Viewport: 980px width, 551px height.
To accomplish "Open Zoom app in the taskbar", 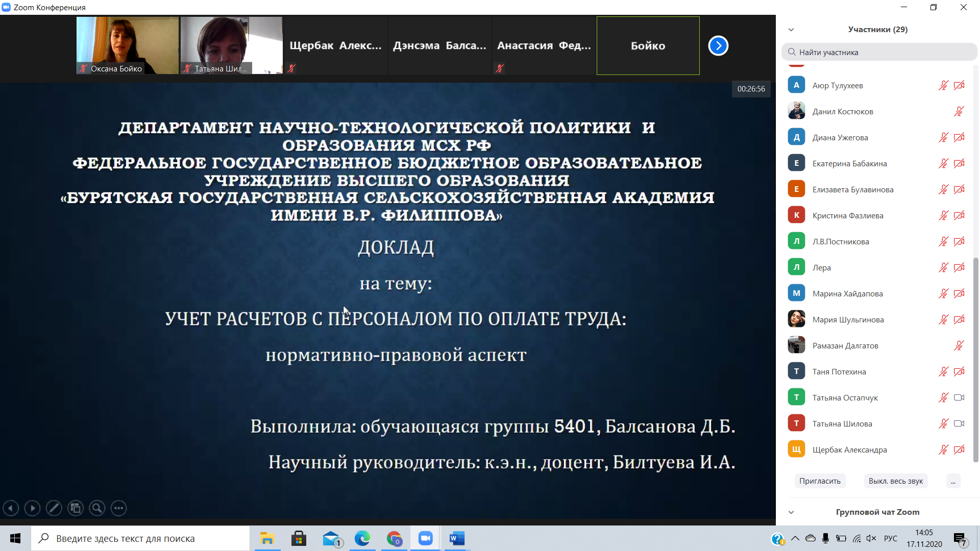I will coord(425,538).
